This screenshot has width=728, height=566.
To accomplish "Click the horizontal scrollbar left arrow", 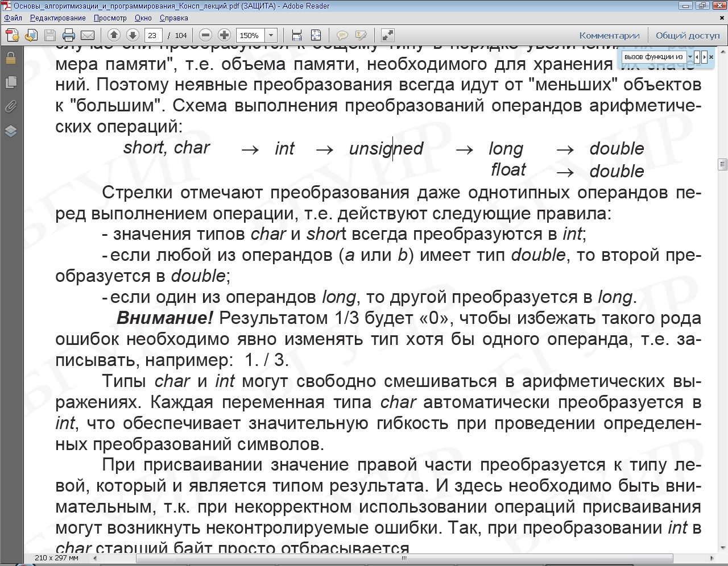I will click(x=96, y=558).
